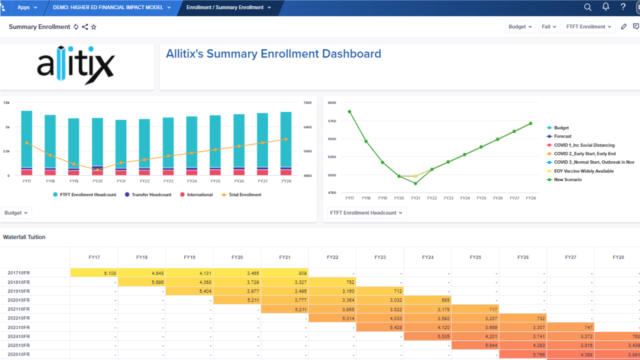Toggle New Scenario legend series
This screenshot has height=360, width=640.
coord(564,180)
